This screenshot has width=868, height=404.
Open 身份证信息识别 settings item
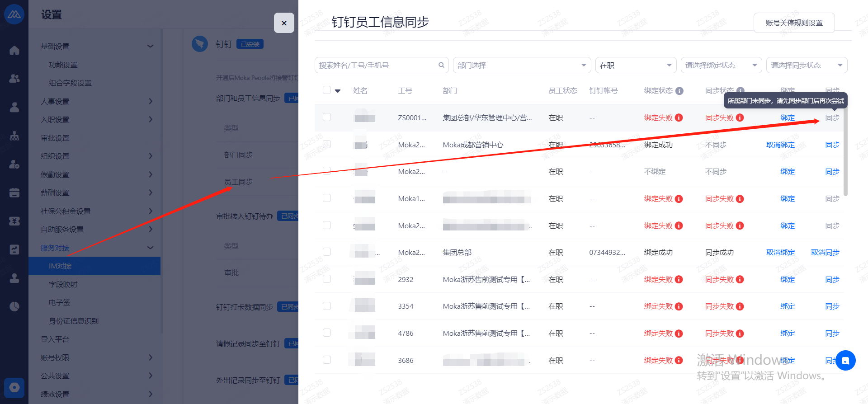click(73, 321)
